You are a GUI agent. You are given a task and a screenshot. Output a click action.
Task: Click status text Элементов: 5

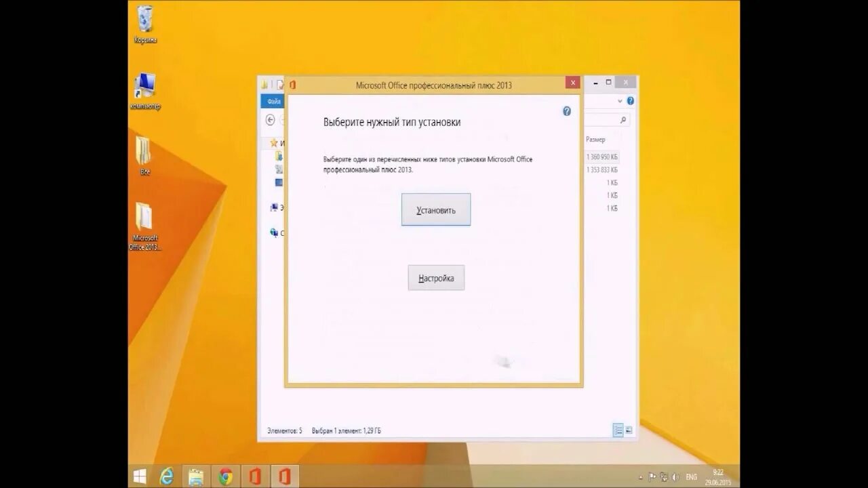pos(285,430)
